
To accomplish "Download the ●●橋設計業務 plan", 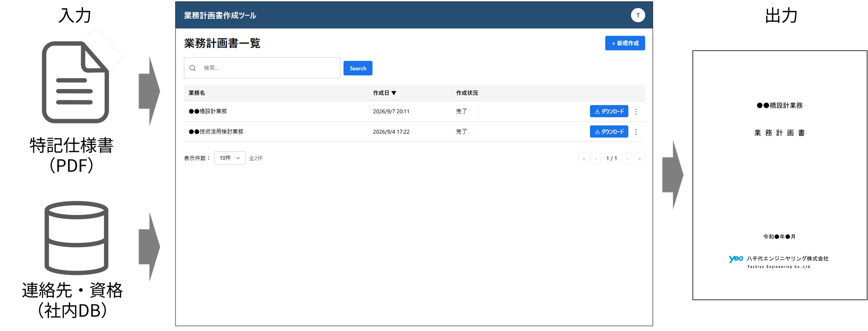I will (x=609, y=111).
